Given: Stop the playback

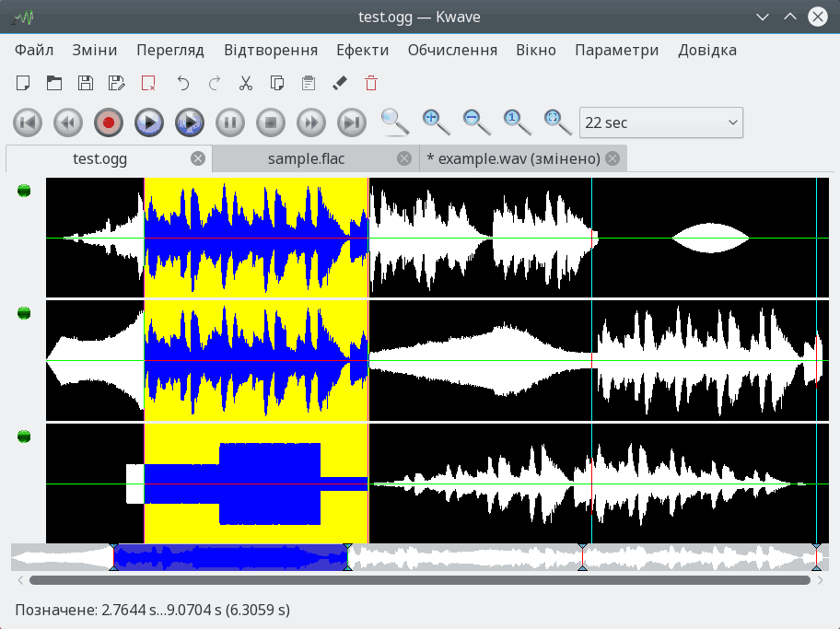Looking at the screenshot, I should pyautogui.click(x=271, y=122).
